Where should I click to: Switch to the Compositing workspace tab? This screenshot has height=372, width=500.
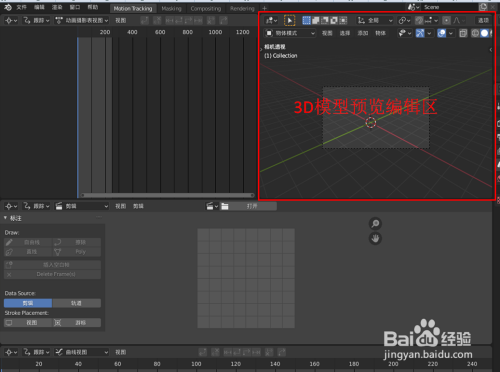click(206, 9)
